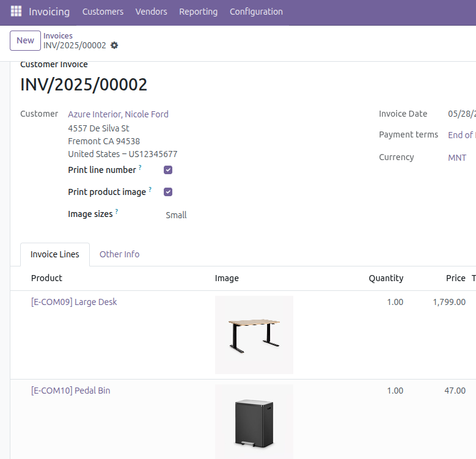The image size is (476, 459).
Task: Open the apps grid menu icon
Action: (x=16, y=11)
